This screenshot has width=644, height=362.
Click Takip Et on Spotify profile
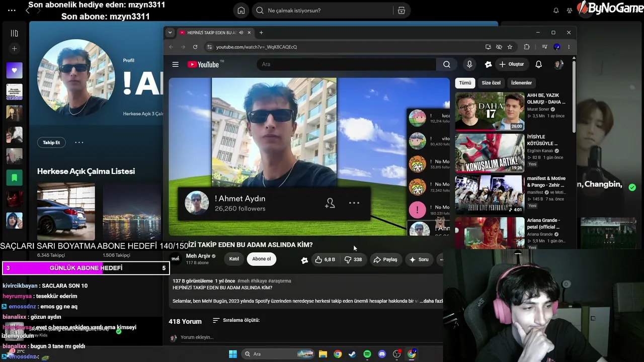(x=51, y=143)
